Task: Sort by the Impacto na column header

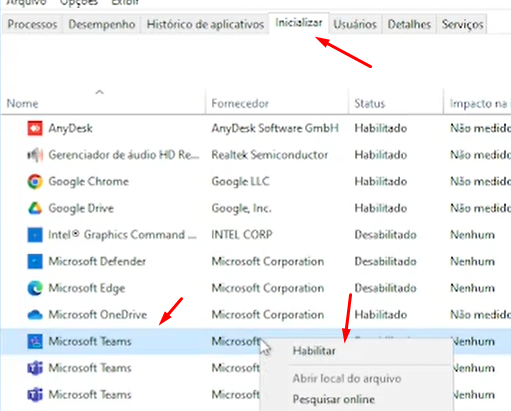Action: click(480, 104)
